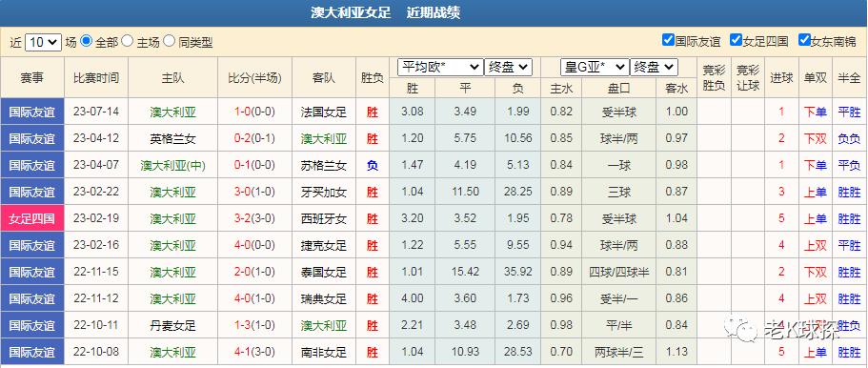
Task: Open the 终盘 dropdown next to 平均欧*
Action: point(508,68)
